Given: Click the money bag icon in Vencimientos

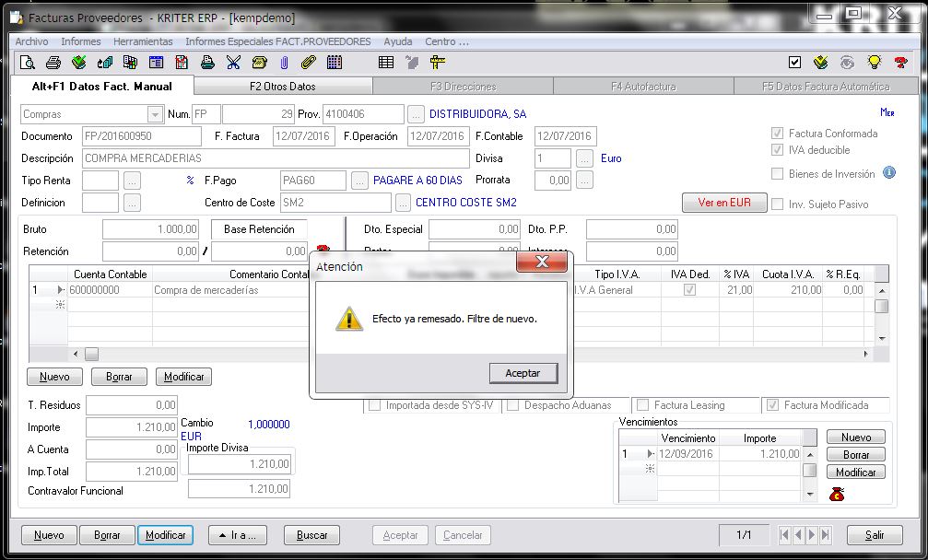Looking at the screenshot, I should (x=836, y=494).
